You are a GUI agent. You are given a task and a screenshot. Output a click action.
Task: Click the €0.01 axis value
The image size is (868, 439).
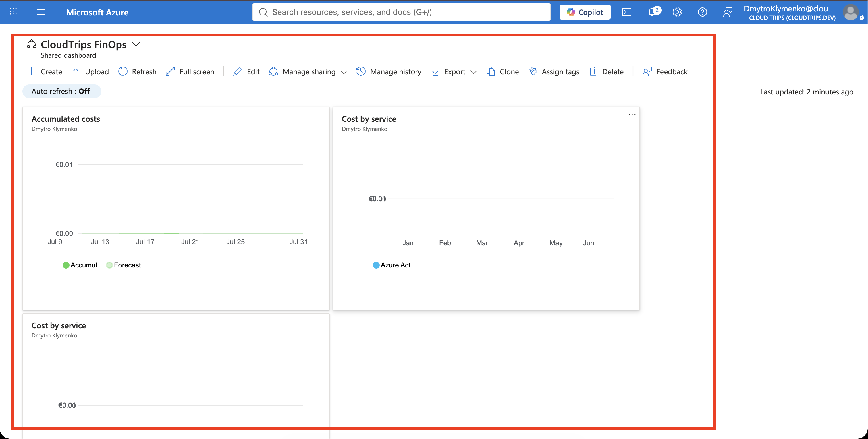click(64, 165)
